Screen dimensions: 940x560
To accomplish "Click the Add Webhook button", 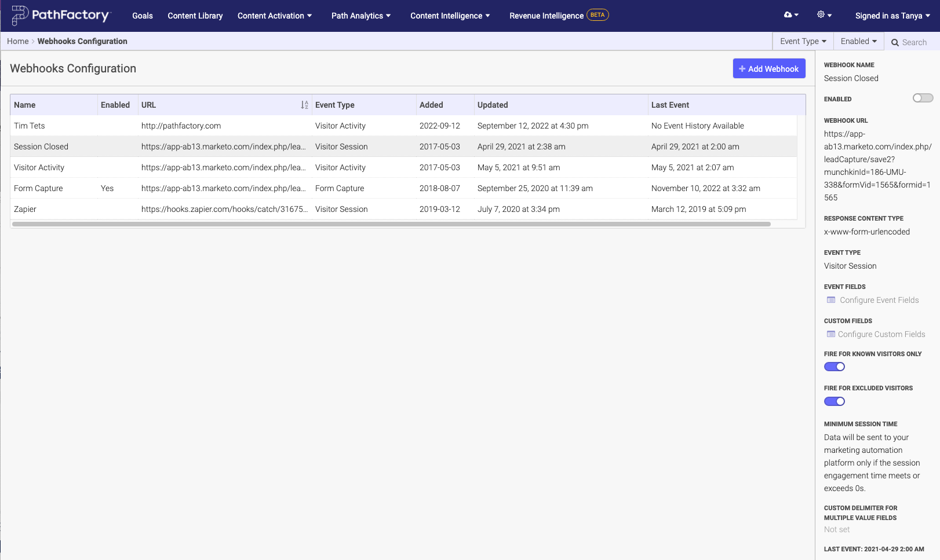I will [769, 68].
